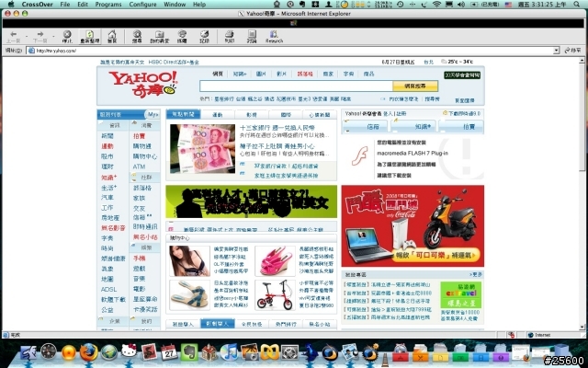Open Finder from the Dock
Screen dimensions: 588x368
pos(28,353)
